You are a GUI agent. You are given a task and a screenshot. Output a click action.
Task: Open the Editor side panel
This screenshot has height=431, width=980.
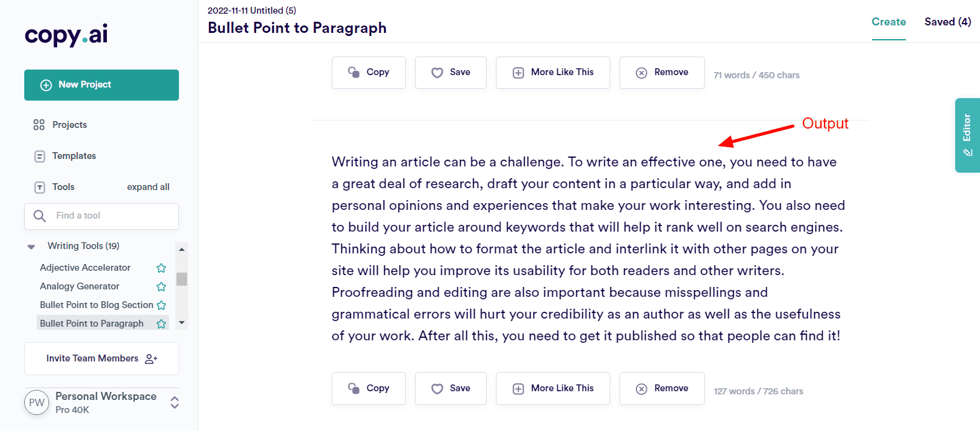(x=967, y=135)
